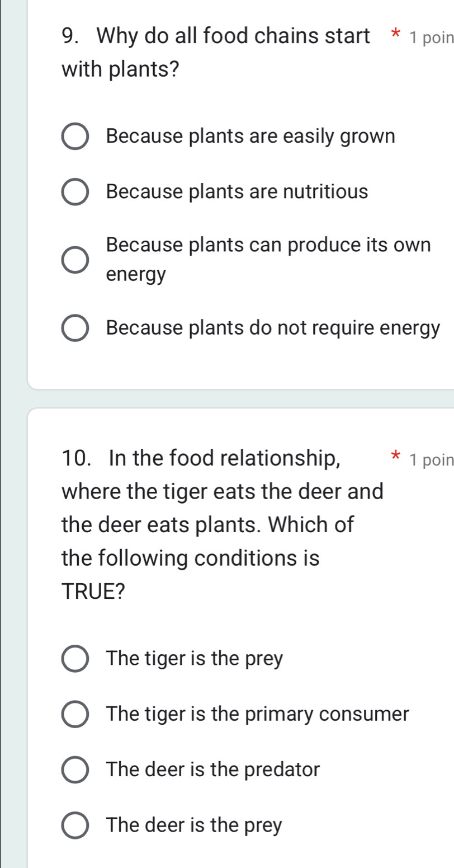Select the radio button for 'The tiger is the prey'
Viewport: 454px width, 868px height.
pos(74,659)
